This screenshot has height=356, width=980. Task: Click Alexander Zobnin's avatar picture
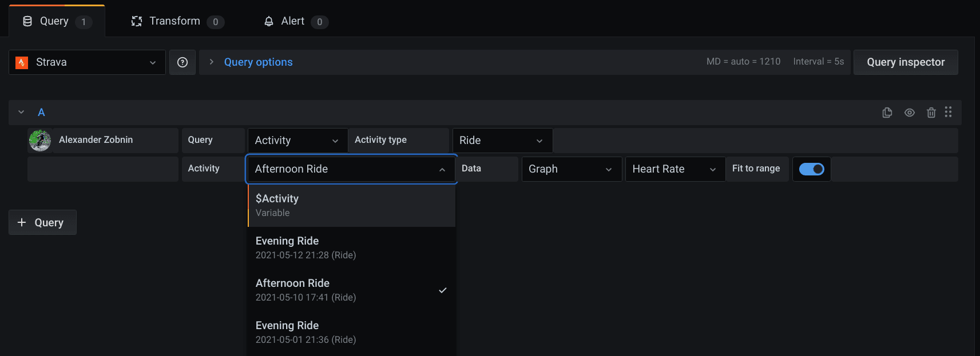(40, 140)
